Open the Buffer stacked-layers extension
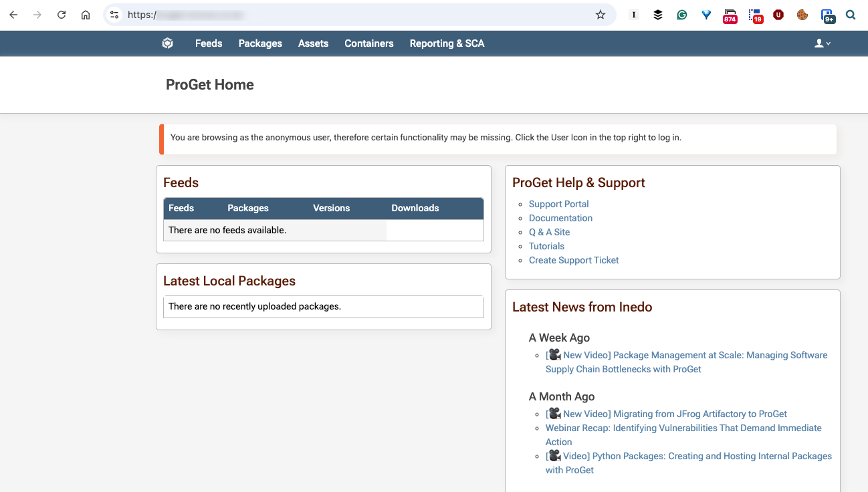 (x=658, y=15)
